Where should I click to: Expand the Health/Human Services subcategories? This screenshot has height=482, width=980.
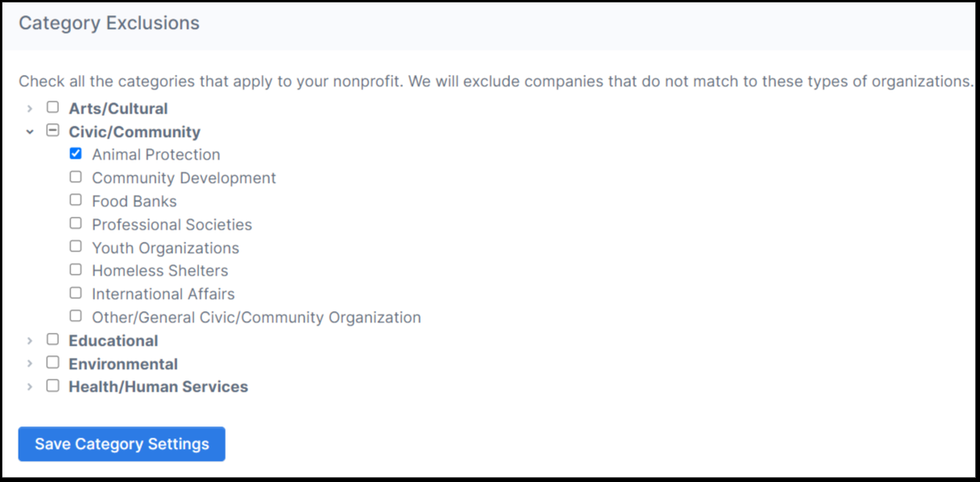tap(30, 384)
